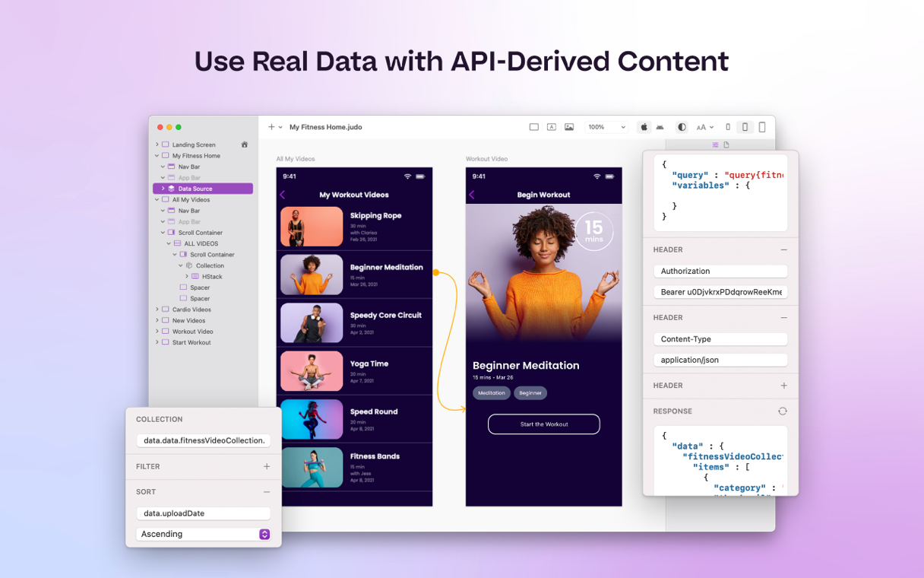Remove the Content-Type header with minus
Image resolution: width=924 pixels, height=578 pixels.
pos(783,318)
